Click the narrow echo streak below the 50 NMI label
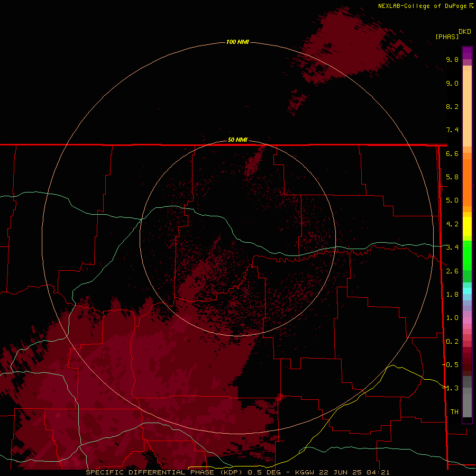Screen dimensions: 476x476 255,161
